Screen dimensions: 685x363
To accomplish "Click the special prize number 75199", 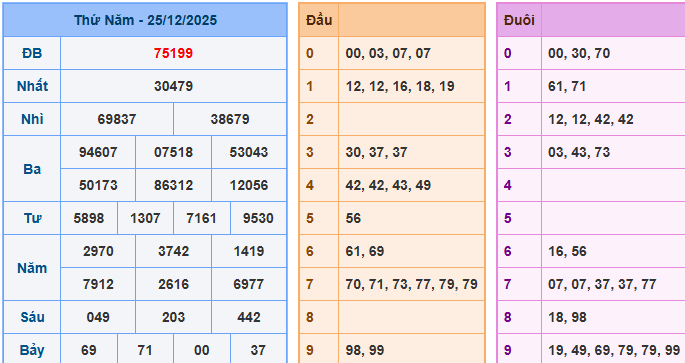I will [173, 53].
